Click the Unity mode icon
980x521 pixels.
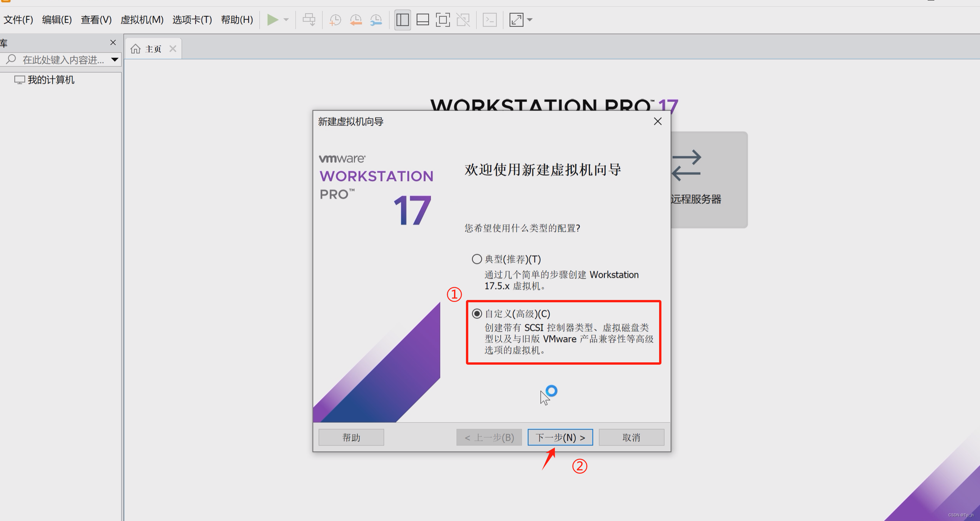tap(463, 20)
